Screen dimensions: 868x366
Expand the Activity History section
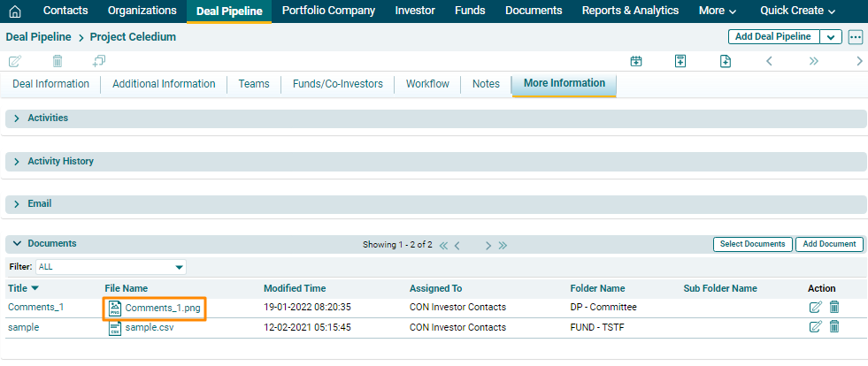click(17, 162)
